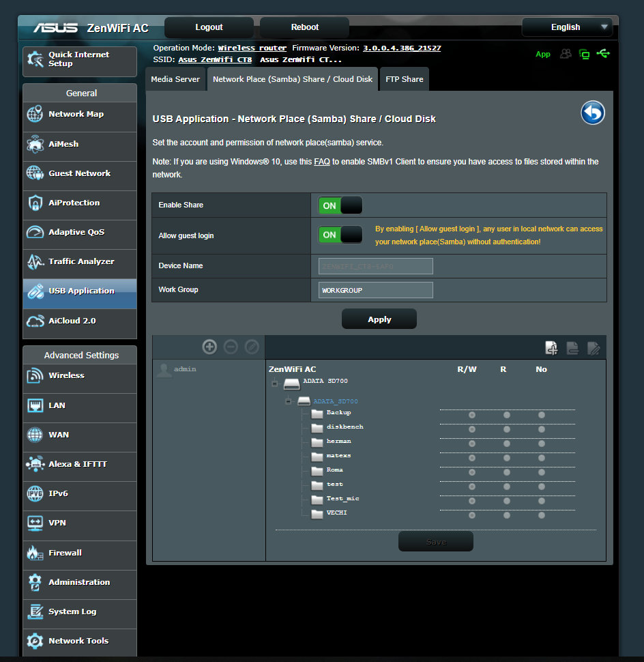Viewport: 644px width, 662px height.
Task: Click the USB status icon in header
Action: coord(603,54)
